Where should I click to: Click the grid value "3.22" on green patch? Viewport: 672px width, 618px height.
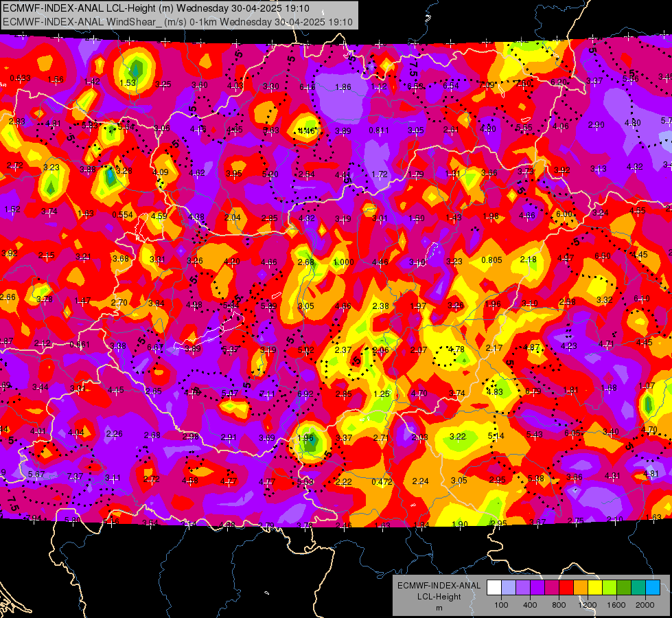tap(458, 436)
